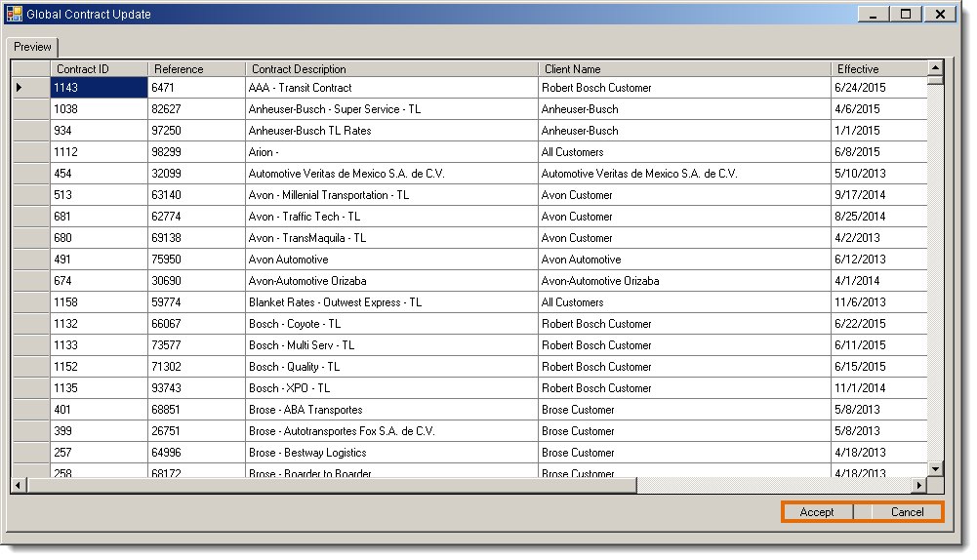
Task: Click 'Bosch - XPO - TL' cell
Action: coord(392,388)
